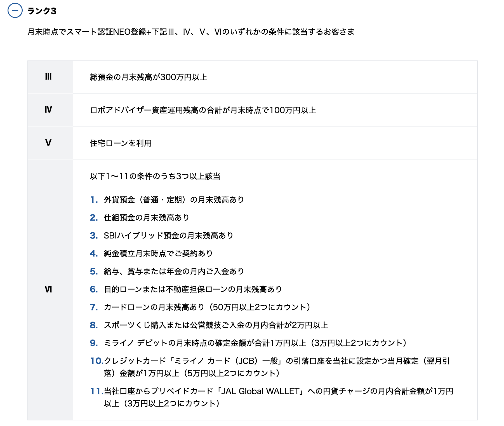Viewport: 504px width, 426px height.
Task: Click the スマート認証NEO登録 description sentence
Action: point(191,32)
